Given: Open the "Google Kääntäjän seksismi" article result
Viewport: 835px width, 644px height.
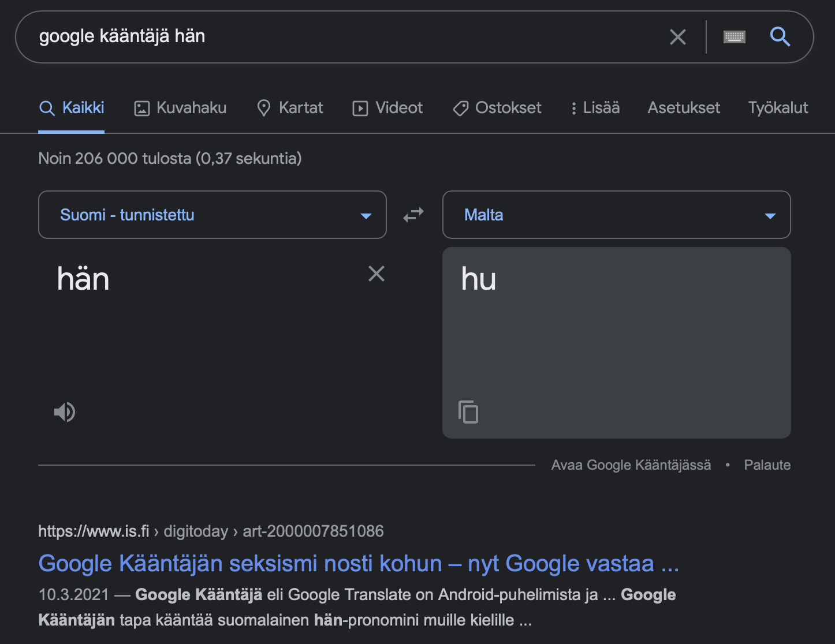Looking at the screenshot, I should pos(358,564).
